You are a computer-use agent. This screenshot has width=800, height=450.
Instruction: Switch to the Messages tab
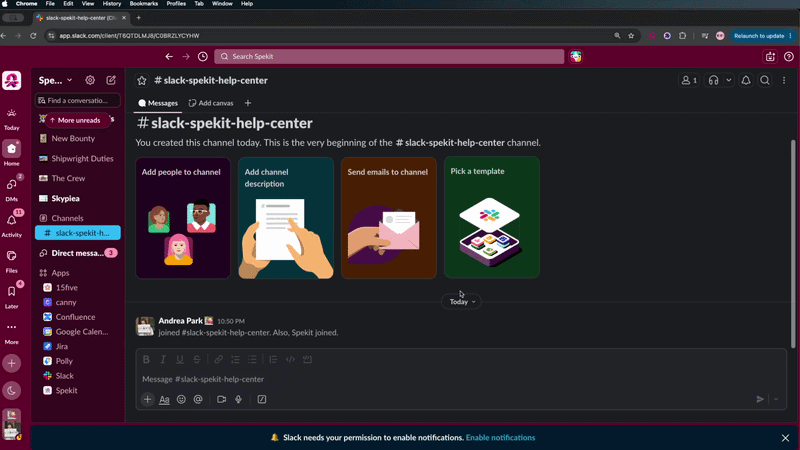[x=158, y=103]
